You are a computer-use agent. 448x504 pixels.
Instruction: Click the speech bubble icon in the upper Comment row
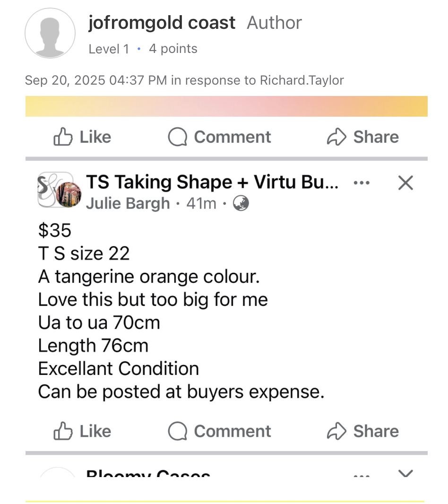pos(177,137)
